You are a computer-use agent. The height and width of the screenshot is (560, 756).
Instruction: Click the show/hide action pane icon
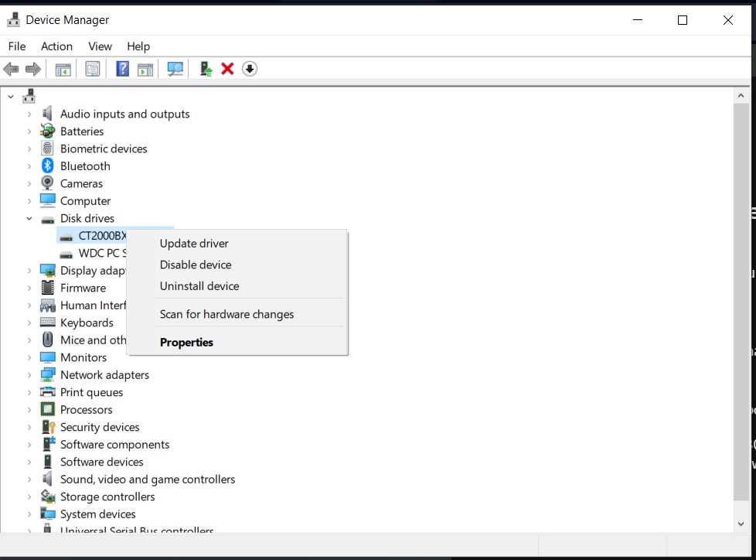pyautogui.click(x=145, y=69)
